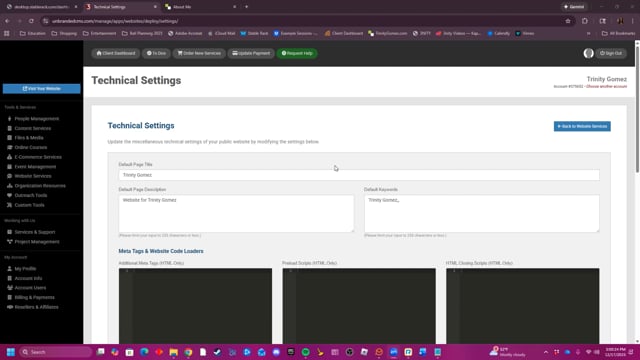Open Online Courses sidebar icon
Image resolution: width=640 pixels, height=360 pixels.
click(9, 147)
